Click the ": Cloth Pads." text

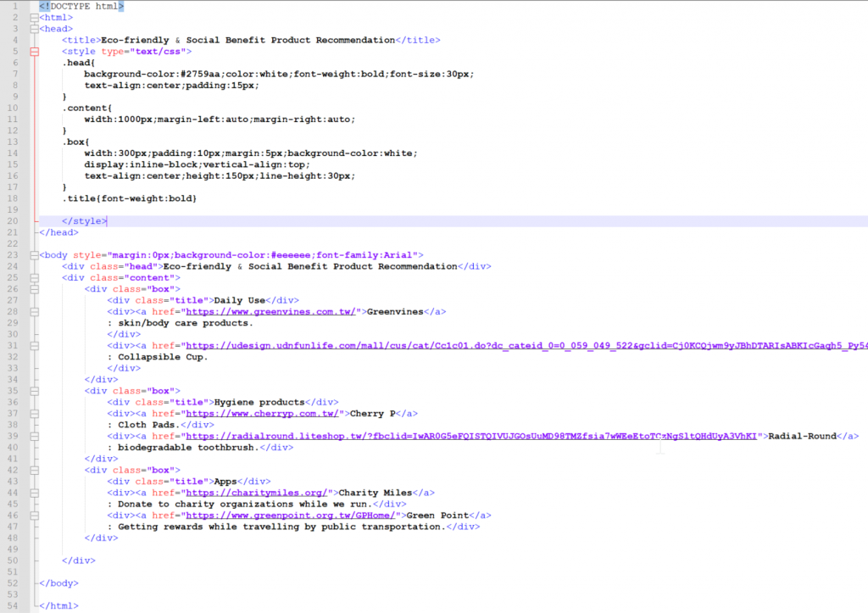pyautogui.click(x=144, y=425)
